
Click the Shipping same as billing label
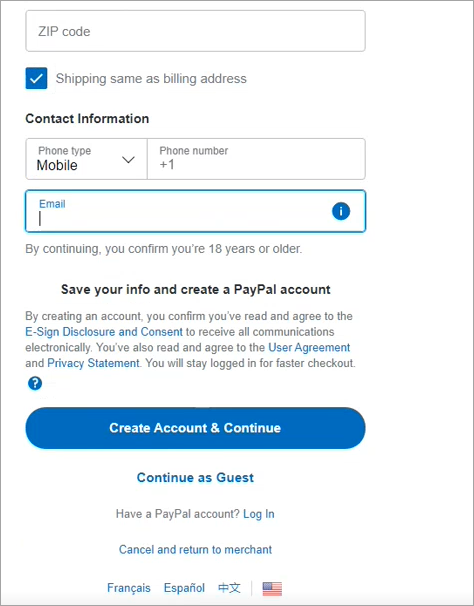151,78
